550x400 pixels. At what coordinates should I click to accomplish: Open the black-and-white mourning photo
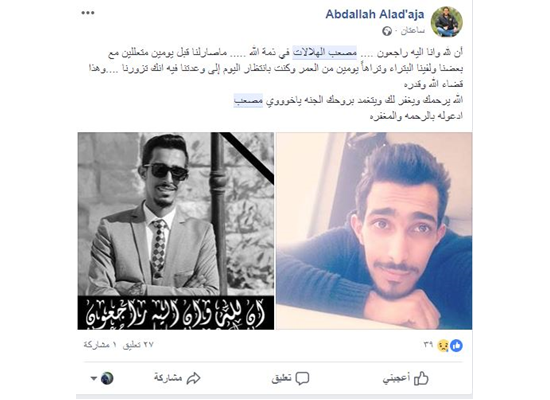point(176,231)
